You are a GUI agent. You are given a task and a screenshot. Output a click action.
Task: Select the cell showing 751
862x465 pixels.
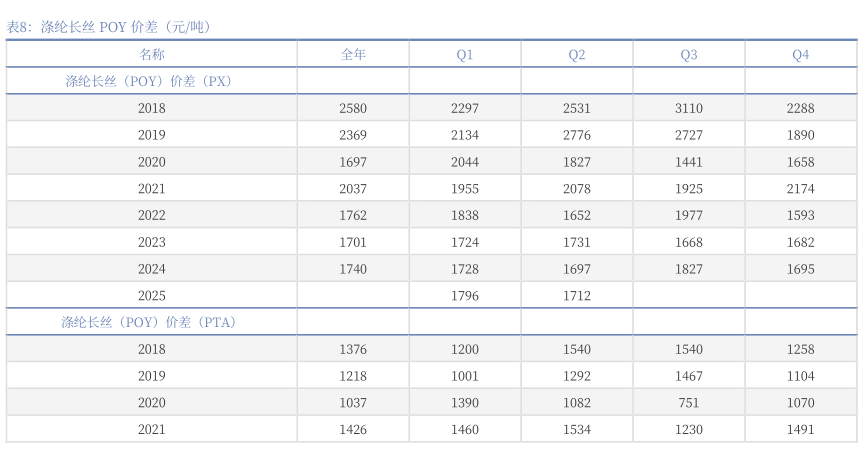(x=689, y=403)
